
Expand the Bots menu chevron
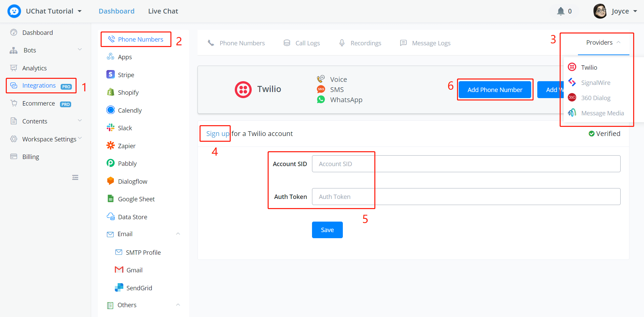(x=80, y=50)
